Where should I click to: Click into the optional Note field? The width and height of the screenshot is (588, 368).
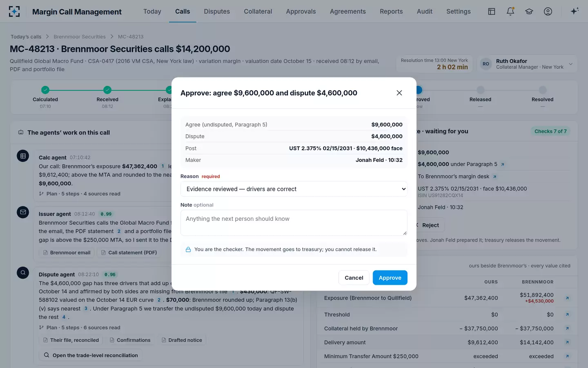click(x=294, y=223)
